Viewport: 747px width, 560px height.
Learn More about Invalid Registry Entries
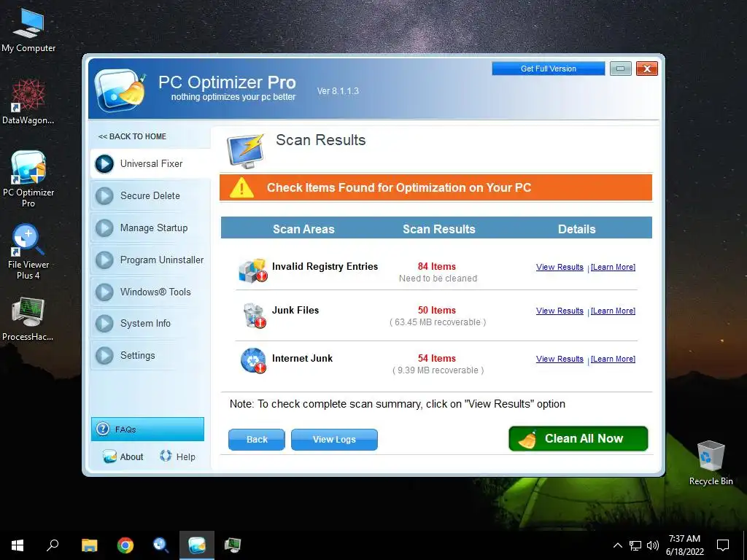pos(613,267)
